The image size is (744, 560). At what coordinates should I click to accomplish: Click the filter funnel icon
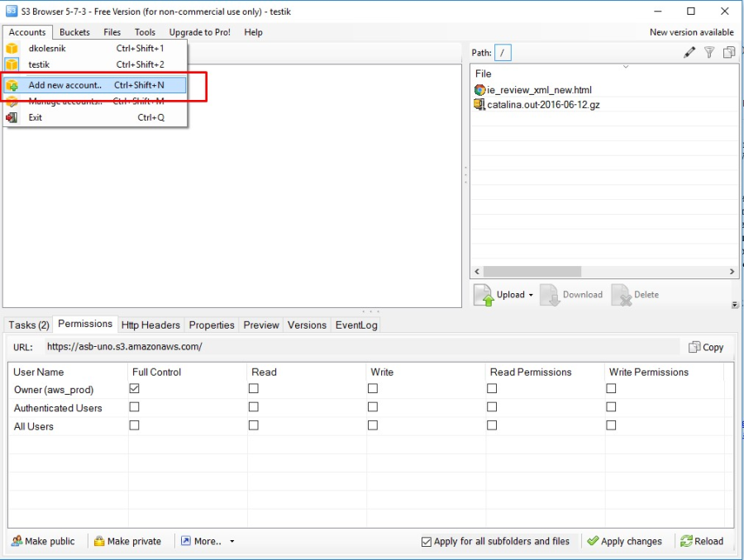(x=709, y=52)
